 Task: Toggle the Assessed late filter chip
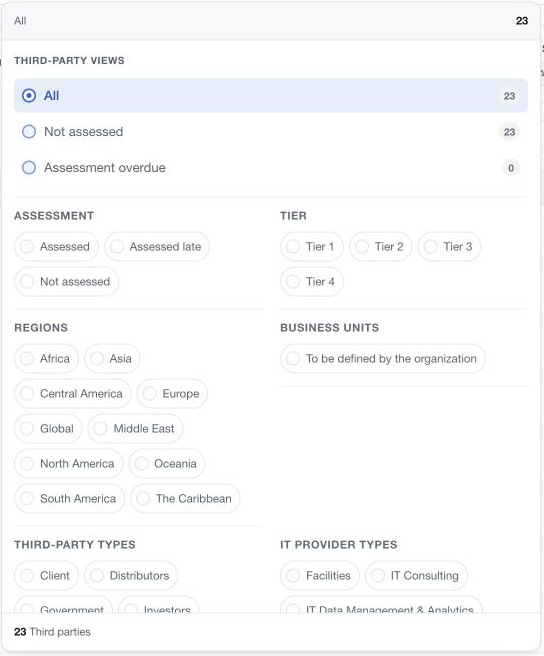point(157,246)
